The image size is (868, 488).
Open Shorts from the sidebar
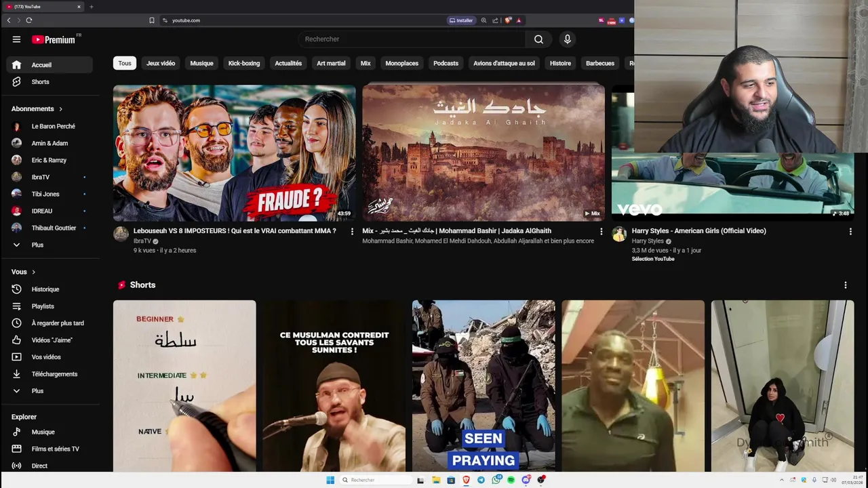(50, 82)
